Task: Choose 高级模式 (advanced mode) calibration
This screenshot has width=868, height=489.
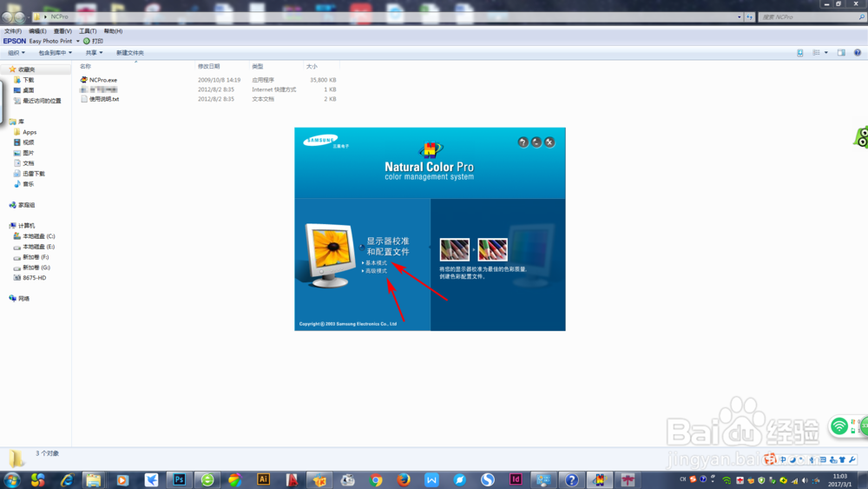Action: (x=376, y=271)
